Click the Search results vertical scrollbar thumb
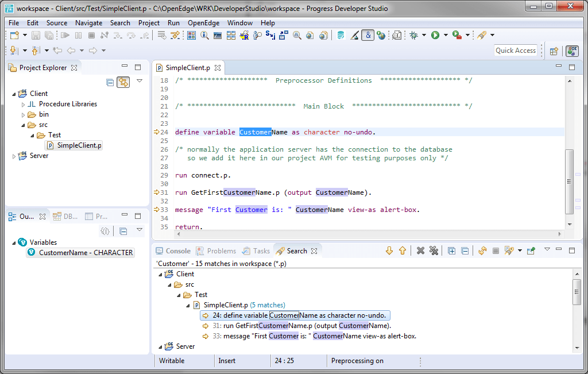The width and height of the screenshot is (588, 374). tap(577, 292)
